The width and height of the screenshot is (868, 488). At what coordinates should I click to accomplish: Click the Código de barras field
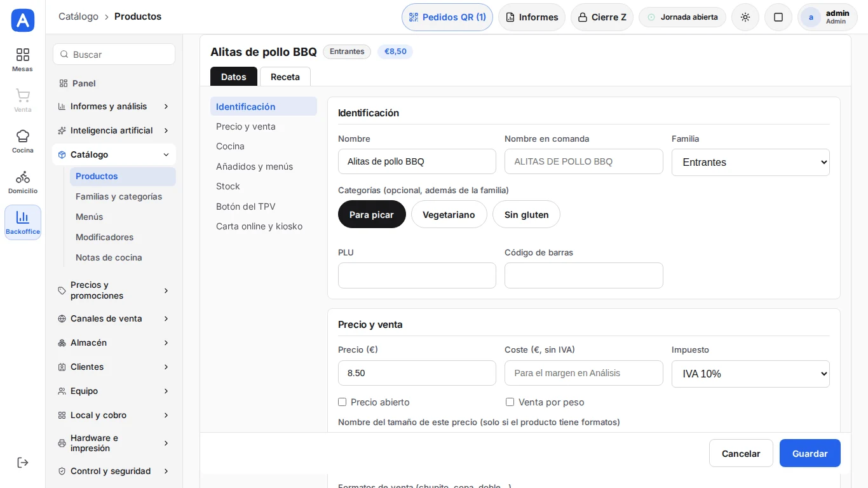[584, 276]
